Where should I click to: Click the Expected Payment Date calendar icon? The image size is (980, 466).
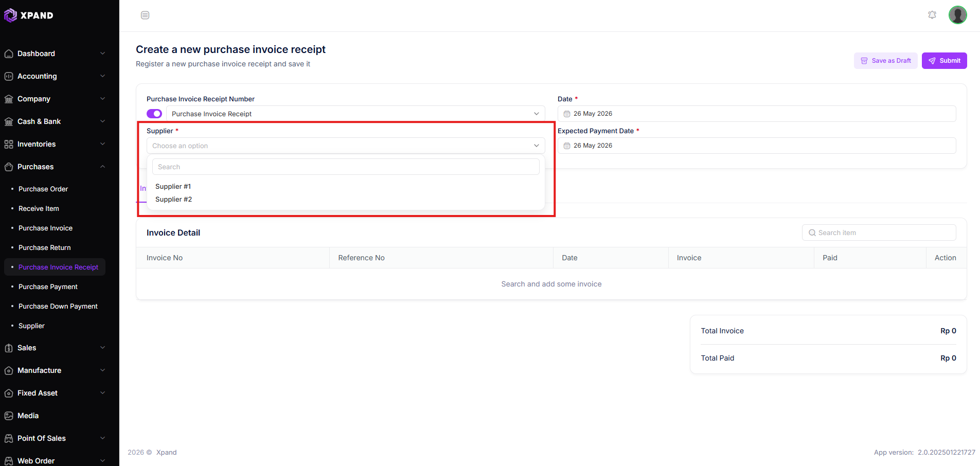[567, 146]
